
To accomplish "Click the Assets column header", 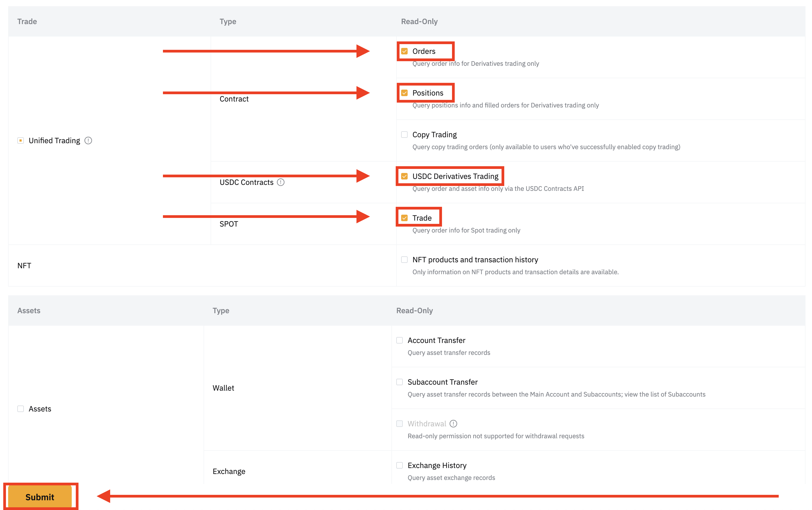I will pos(29,310).
